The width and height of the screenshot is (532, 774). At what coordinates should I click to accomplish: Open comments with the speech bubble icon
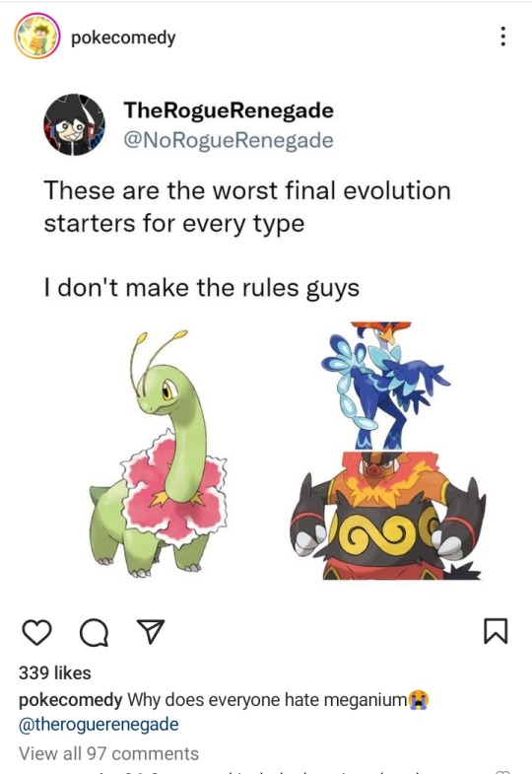click(95, 633)
